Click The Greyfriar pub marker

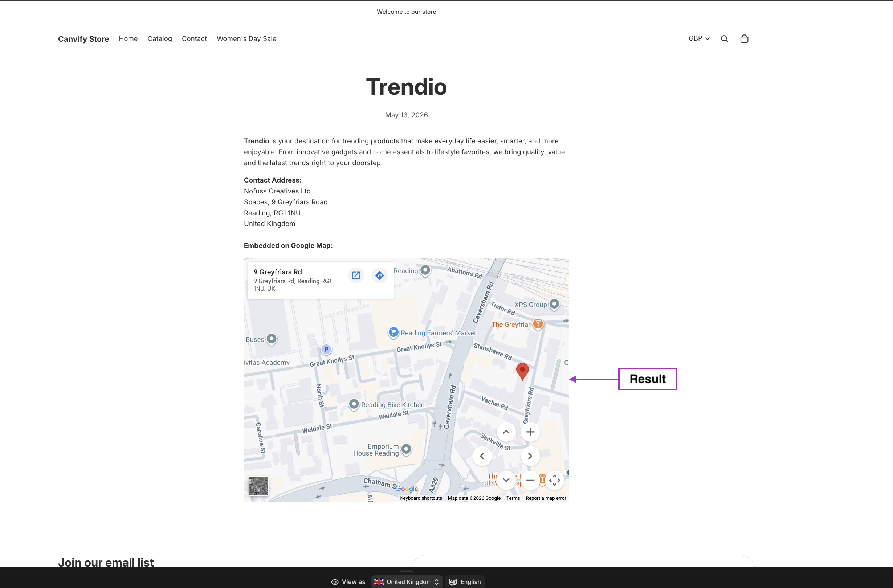point(538,323)
